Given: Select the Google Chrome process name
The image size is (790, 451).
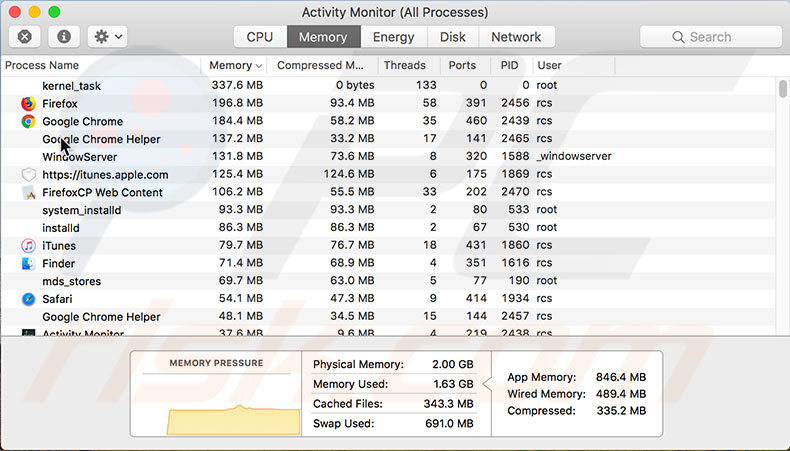Looking at the screenshot, I should (83, 121).
